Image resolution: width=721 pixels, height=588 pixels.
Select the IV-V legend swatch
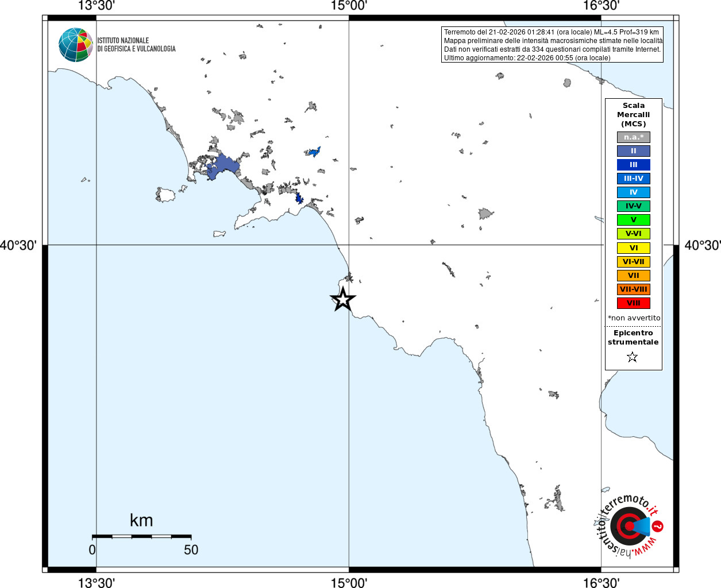[x=634, y=206]
